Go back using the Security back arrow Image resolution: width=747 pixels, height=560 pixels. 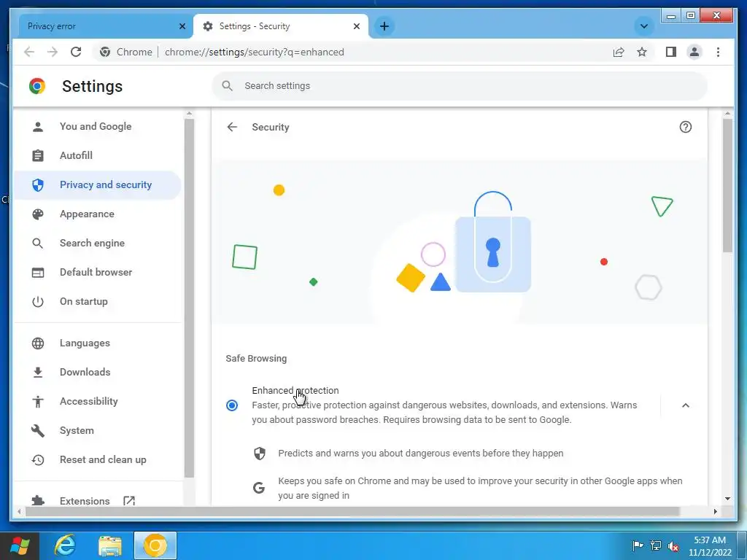point(232,127)
